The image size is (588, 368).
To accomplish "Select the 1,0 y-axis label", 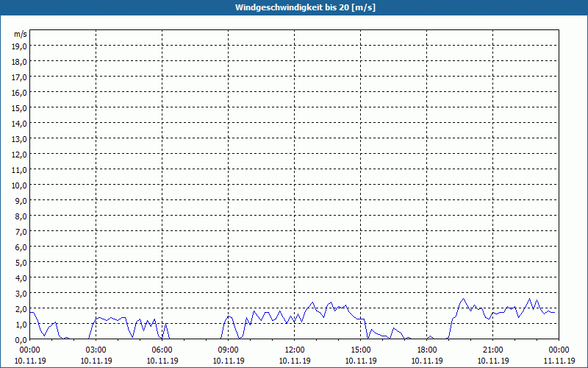I will tap(21, 324).
